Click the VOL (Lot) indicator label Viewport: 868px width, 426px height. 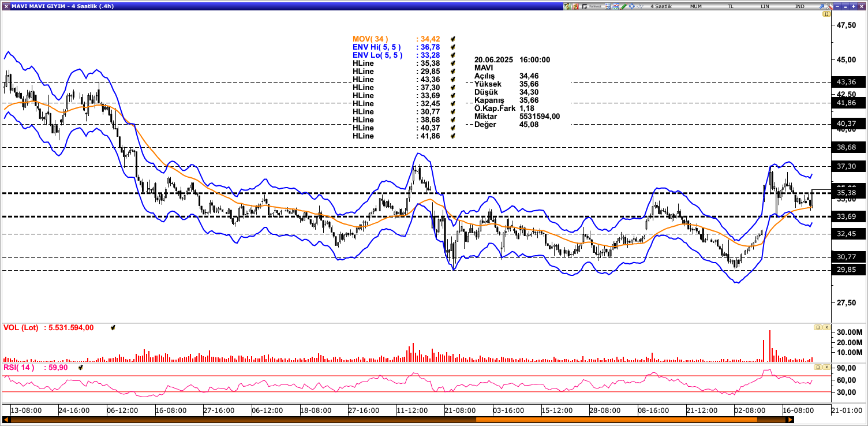click(21, 328)
